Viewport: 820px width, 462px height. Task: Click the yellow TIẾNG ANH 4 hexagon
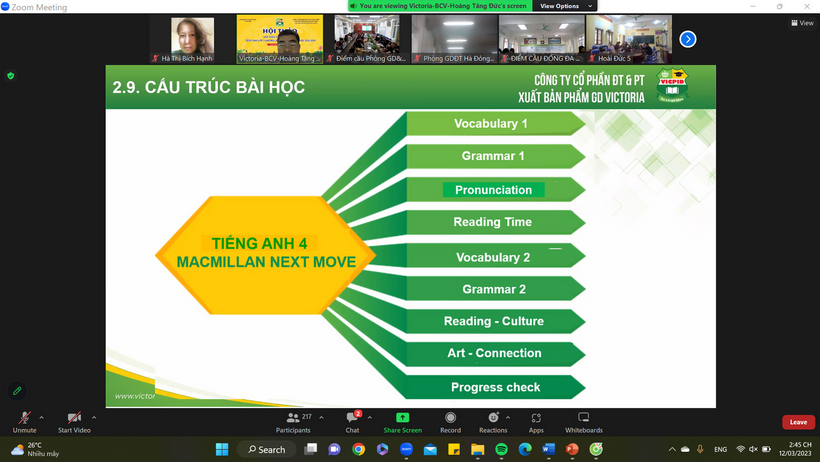pos(266,255)
